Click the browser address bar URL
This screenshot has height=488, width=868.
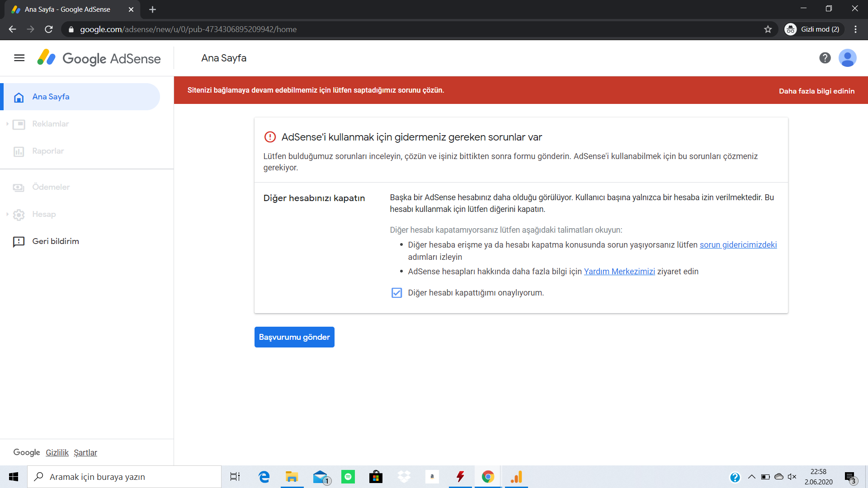(x=189, y=29)
